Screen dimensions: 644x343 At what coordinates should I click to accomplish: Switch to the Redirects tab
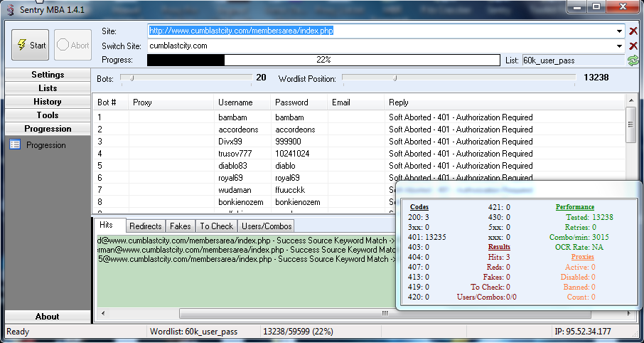tap(146, 226)
